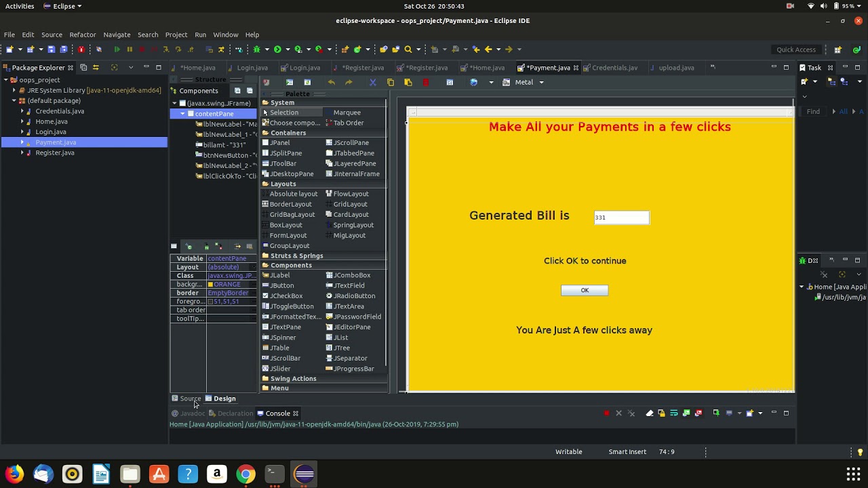The width and height of the screenshot is (868, 488).
Task: Toggle Link with Editor in Package Explorer
Action: tap(96, 67)
